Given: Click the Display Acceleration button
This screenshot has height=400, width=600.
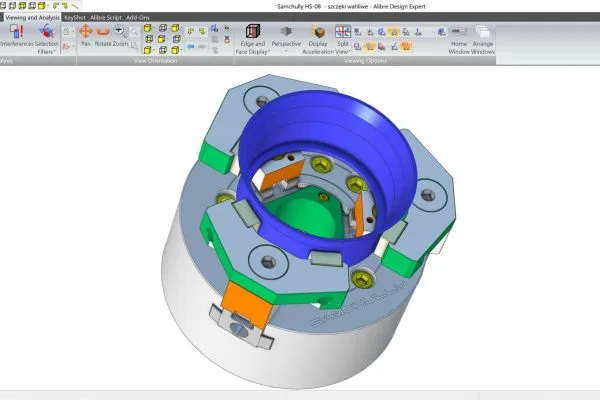Looking at the screenshot, I should pos(318,39).
